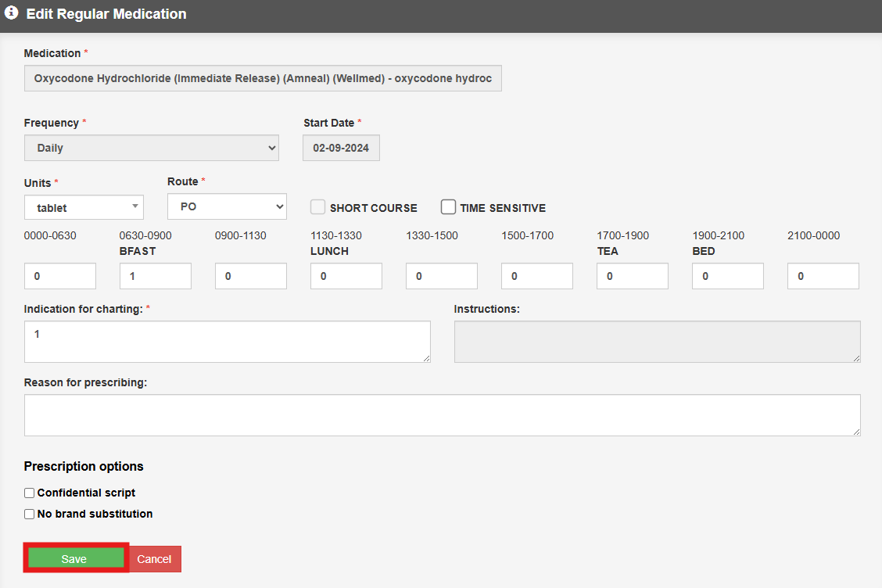This screenshot has width=882, height=588.
Task: Expand the Units dropdown set to tablet
Action: click(84, 207)
